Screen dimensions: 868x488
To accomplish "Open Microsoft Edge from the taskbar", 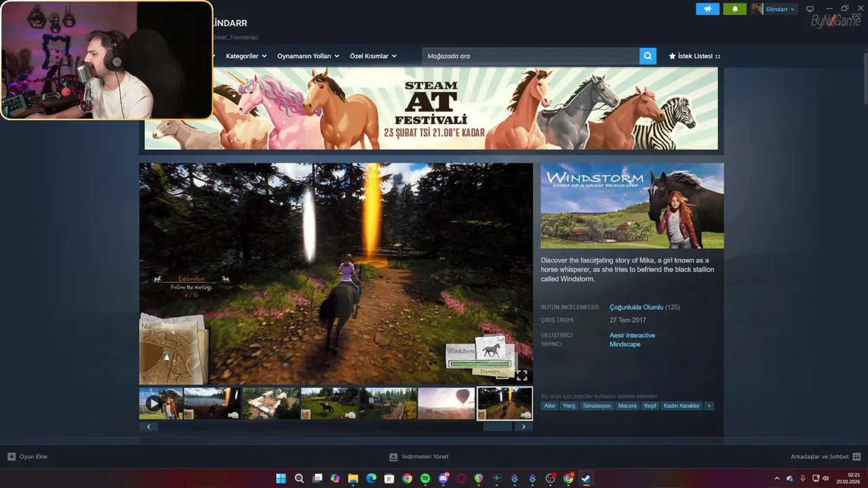I will [371, 479].
